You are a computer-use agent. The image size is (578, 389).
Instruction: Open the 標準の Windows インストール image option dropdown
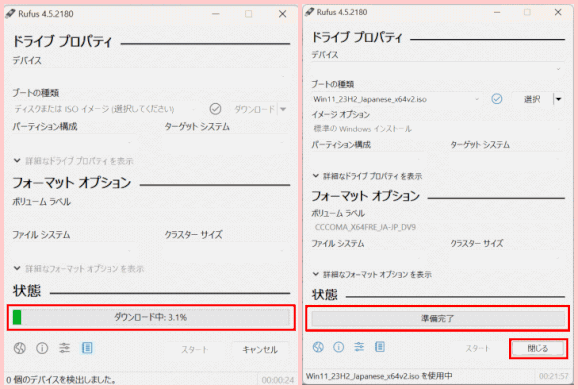point(438,129)
